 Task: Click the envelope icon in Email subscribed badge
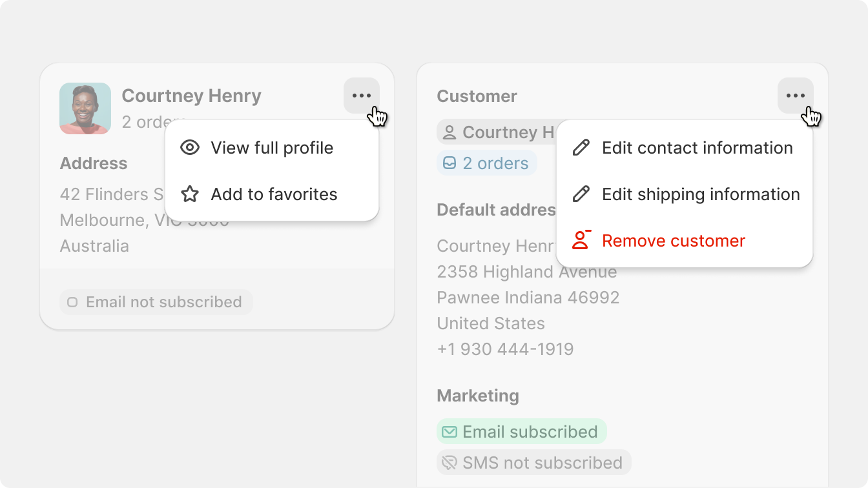[x=449, y=432]
